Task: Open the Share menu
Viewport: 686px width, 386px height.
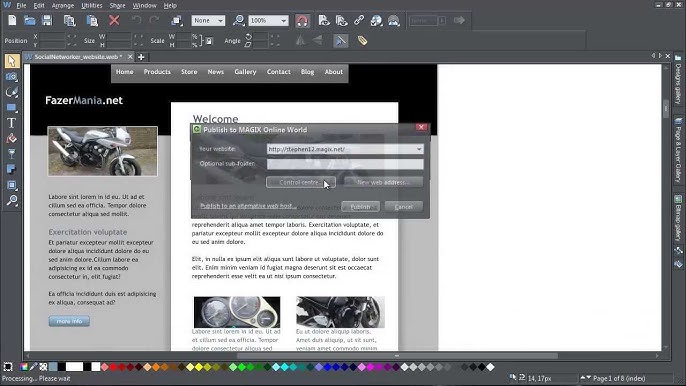Action: click(x=117, y=6)
